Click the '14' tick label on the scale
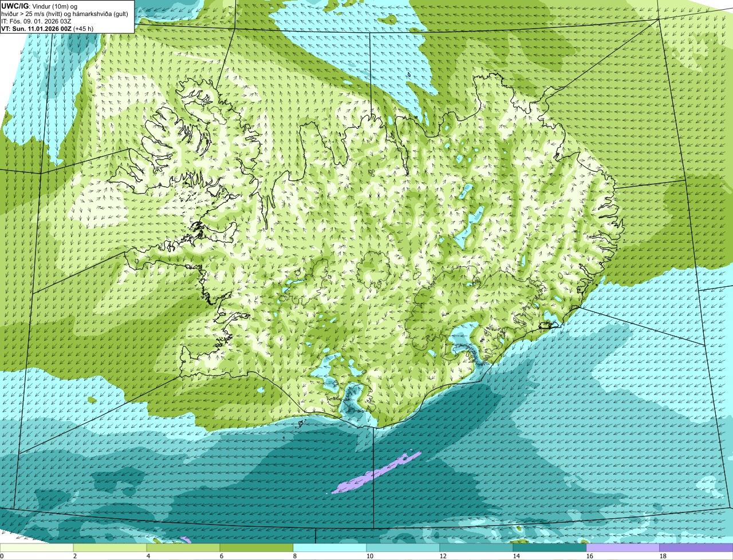 coord(517,556)
